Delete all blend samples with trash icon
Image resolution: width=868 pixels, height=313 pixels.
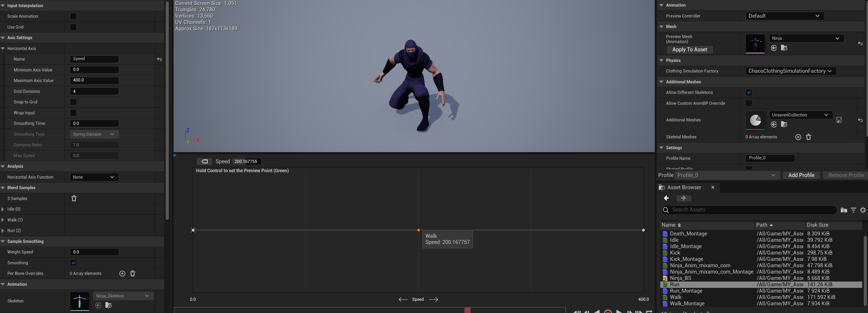74,198
